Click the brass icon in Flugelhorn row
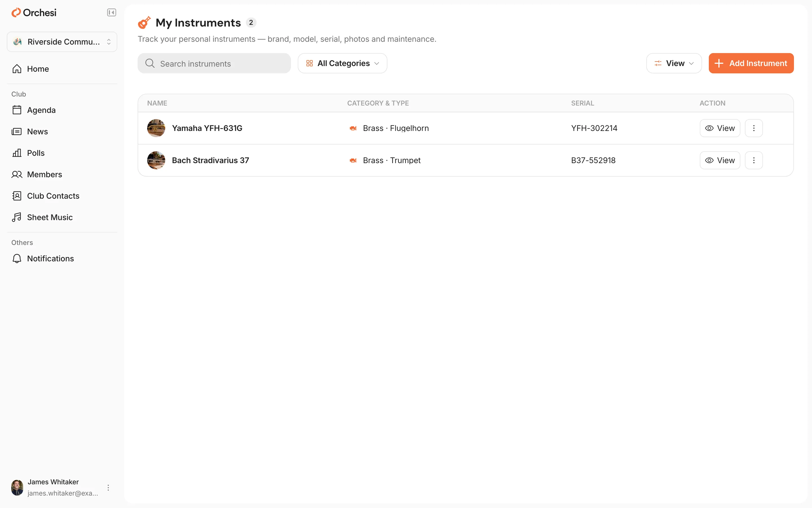This screenshot has width=812, height=508. 353,128
